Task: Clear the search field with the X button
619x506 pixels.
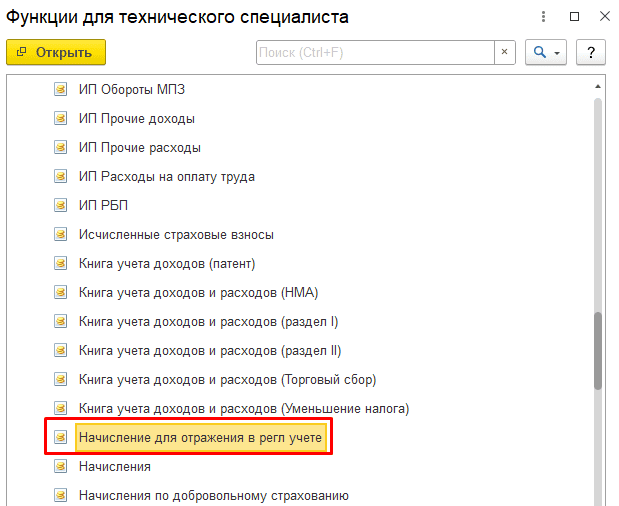Action: tap(505, 52)
